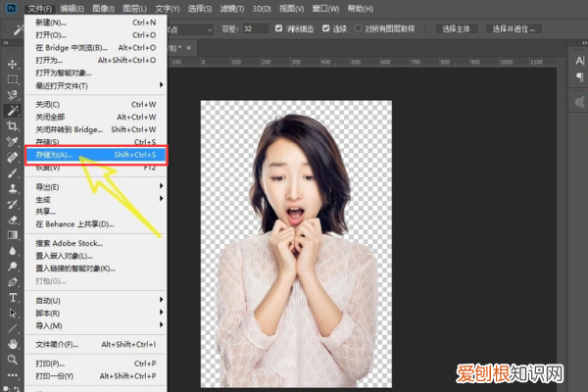This screenshot has width=588, height=392.
Task: Select the Eyedropper tool
Action: pyautogui.click(x=13, y=142)
